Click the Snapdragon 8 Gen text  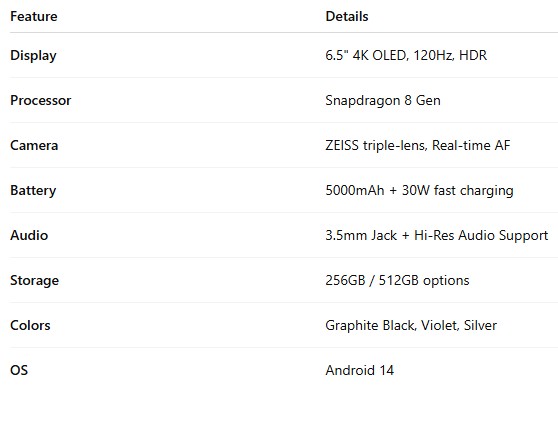(x=383, y=100)
